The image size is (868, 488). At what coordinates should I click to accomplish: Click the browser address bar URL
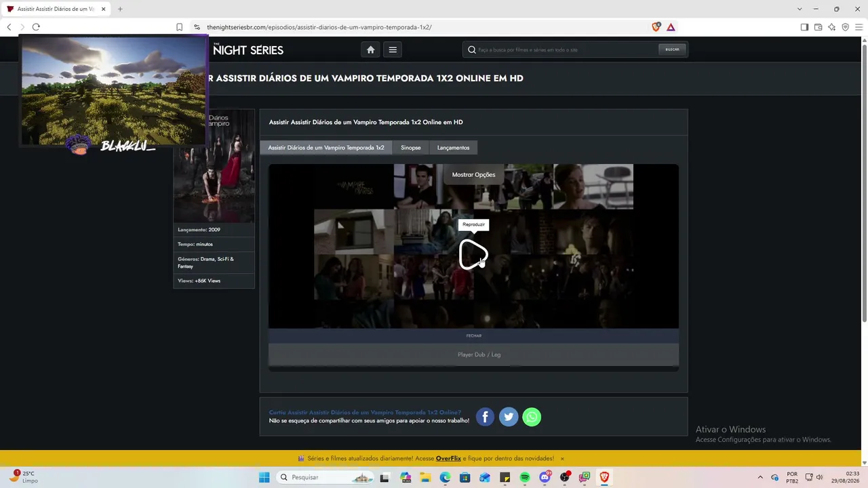pos(319,27)
